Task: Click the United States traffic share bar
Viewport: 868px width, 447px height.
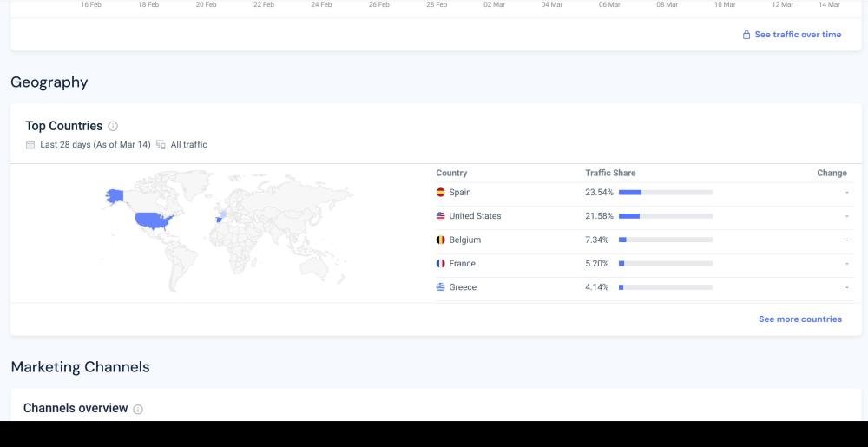Action: pyautogui.click(x=666, y=216)
